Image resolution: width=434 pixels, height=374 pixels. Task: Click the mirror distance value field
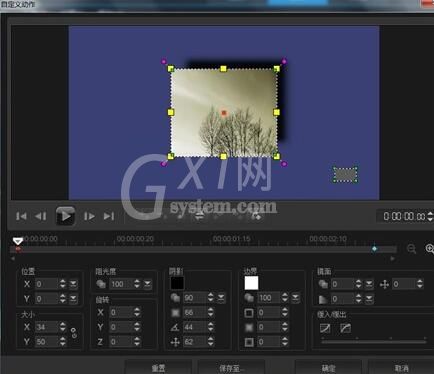pyautogui.click(x=404, y=284)
